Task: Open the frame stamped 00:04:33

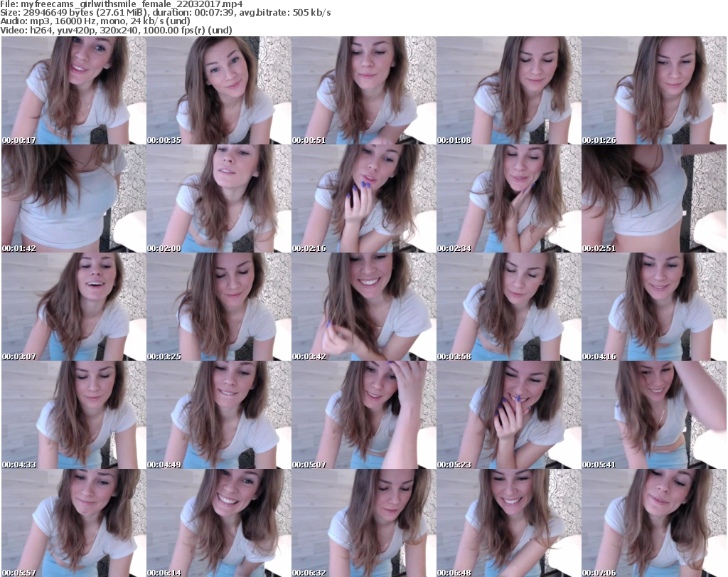Action: (x=74, y=415)
